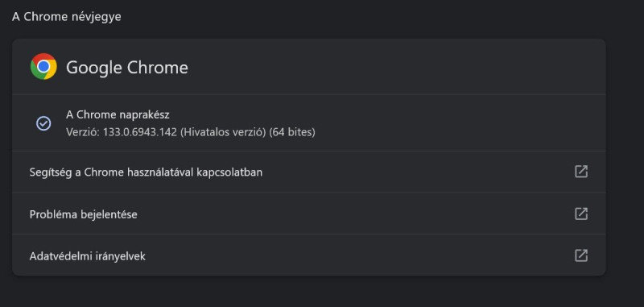Open the Probléma bejelentése row
Viewport: 644px width, 307px height.
pyautogui.click(x=309, y=214)
